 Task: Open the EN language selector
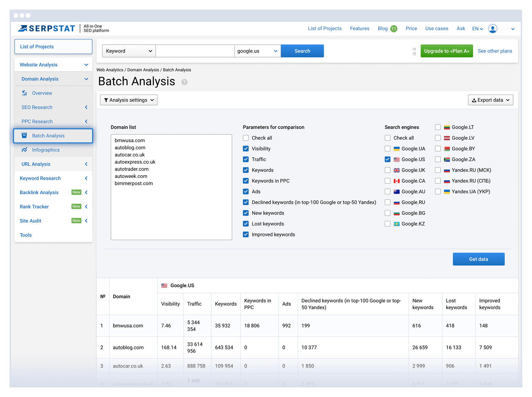tap(478, 29)
